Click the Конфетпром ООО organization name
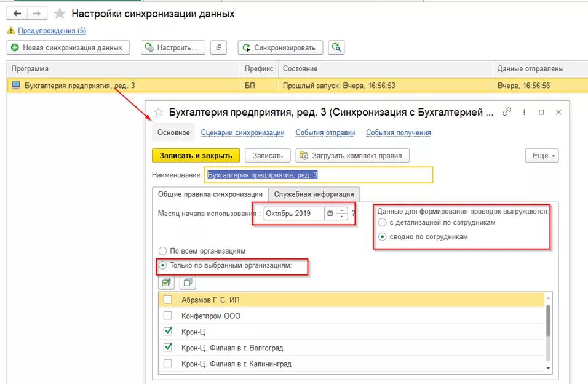Image resolution: width=588 pixels, height=384 pixels. 211,316
